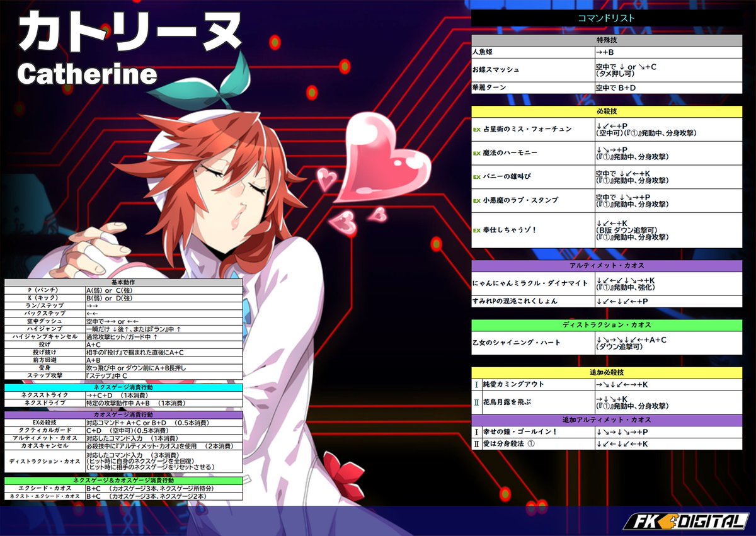Click the コマンドリスト title bar
The image size is (756, 536).
pyautogui.click(x=607, y=18)
